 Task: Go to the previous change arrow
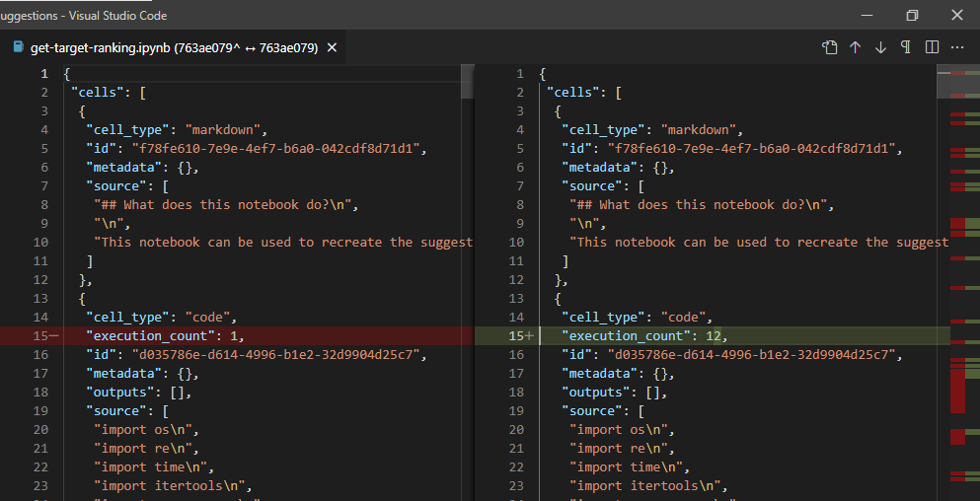[x=855, y=47]
